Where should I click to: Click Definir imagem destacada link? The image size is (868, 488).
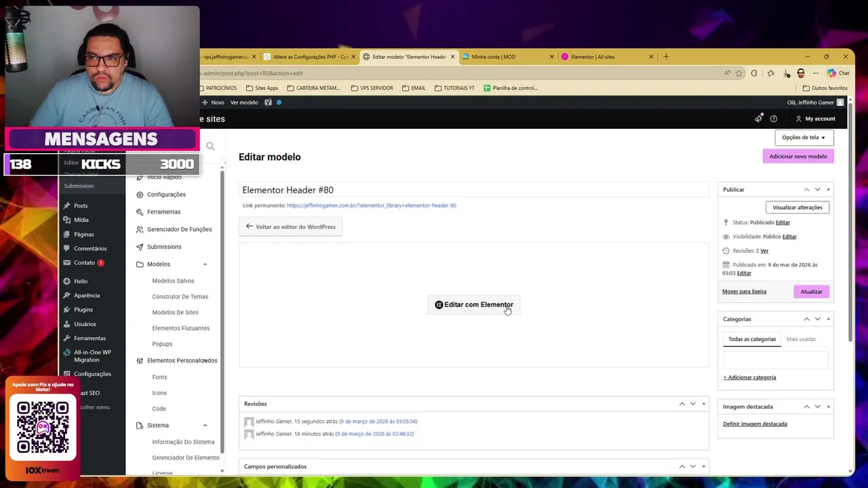(x=755, y=424)
